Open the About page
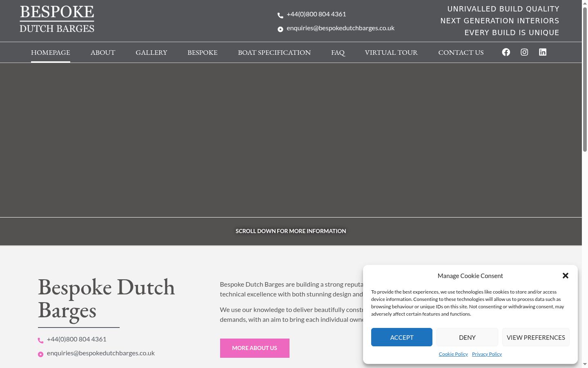This screenshot has height=368, width=588. point(103,52)
